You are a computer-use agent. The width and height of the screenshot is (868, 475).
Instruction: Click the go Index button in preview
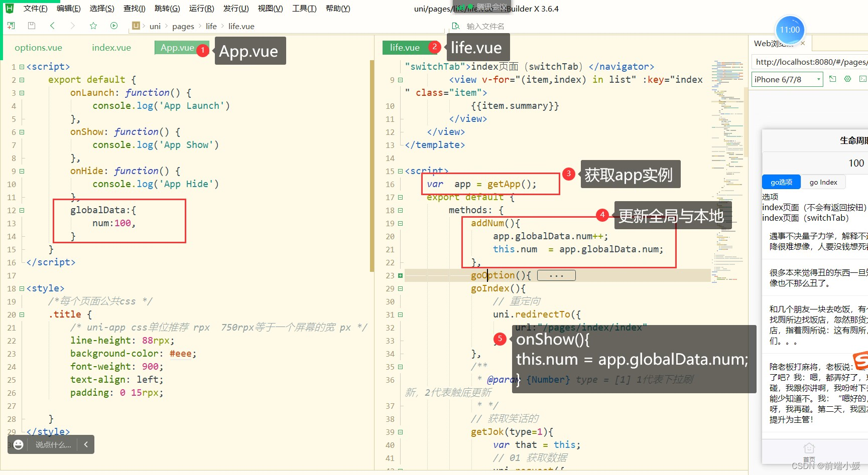(823, 182)
